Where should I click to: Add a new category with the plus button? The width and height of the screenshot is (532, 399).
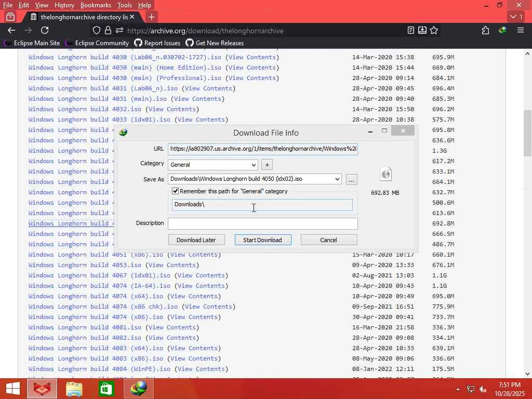coord(267,165)
